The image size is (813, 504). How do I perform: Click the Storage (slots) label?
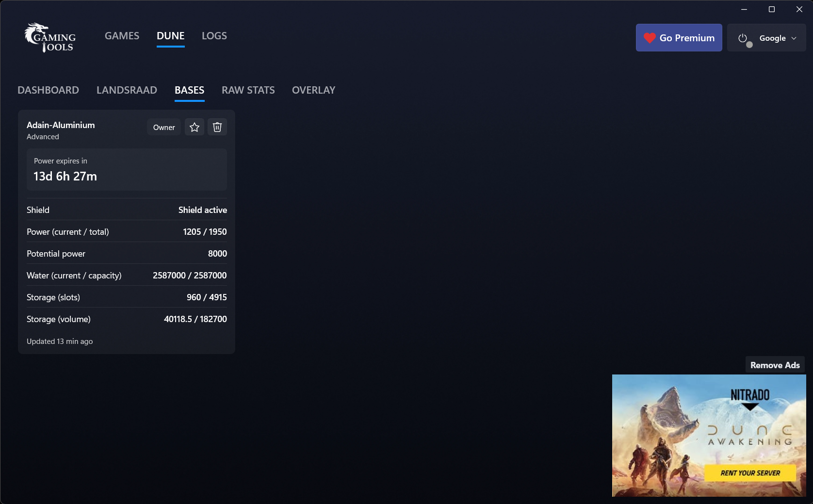point(53,297)
